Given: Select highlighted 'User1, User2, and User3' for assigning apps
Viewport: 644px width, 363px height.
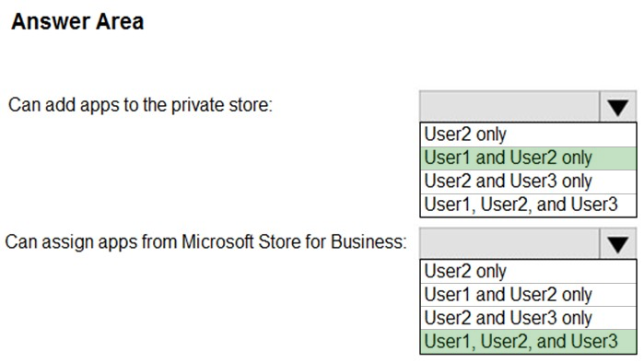Looking at the screenshot, I should [x=528, y=342].
